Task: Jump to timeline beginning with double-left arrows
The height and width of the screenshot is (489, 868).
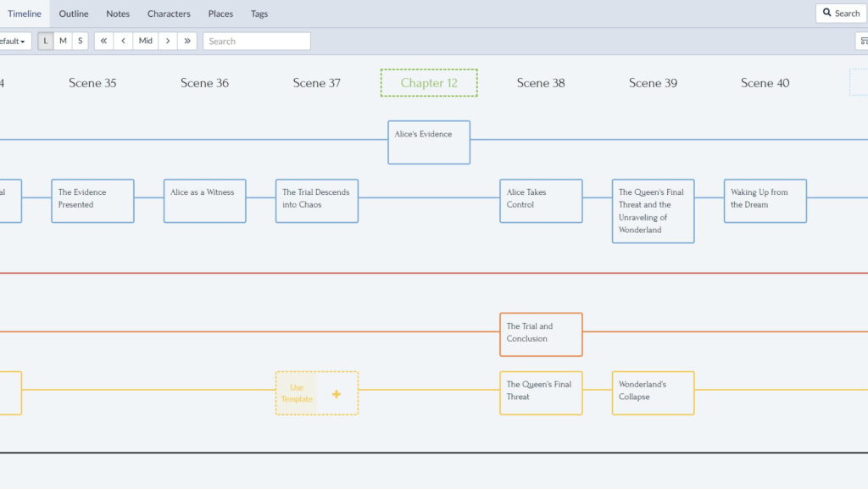Action: click(103, 41)
